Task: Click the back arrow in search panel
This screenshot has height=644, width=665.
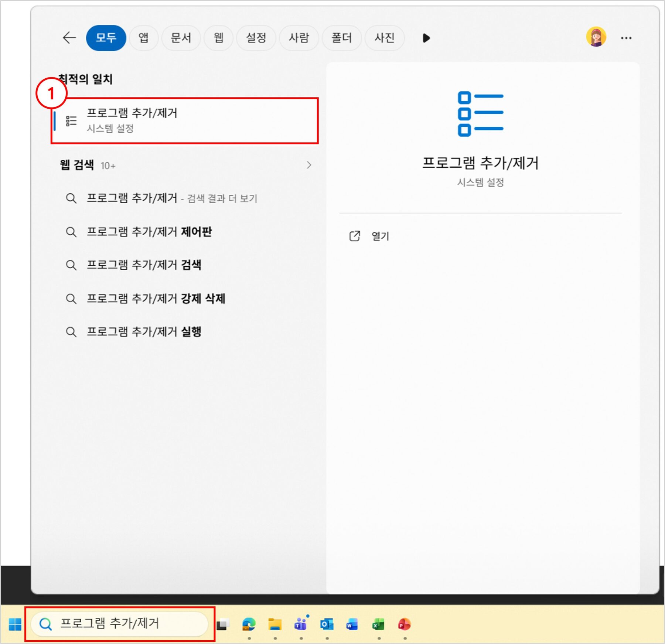Action: pos(69,38)
